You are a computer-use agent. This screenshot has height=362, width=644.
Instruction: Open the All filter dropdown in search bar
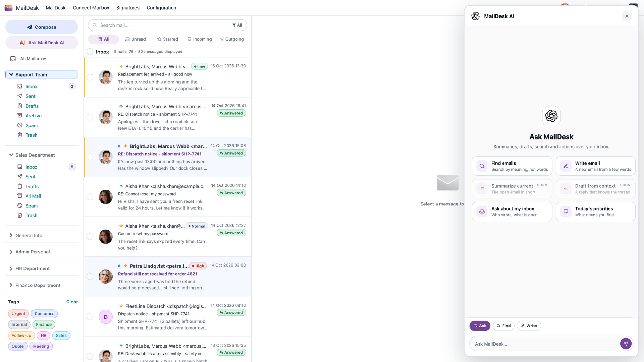pyautogui.click(x=237, y=25)
